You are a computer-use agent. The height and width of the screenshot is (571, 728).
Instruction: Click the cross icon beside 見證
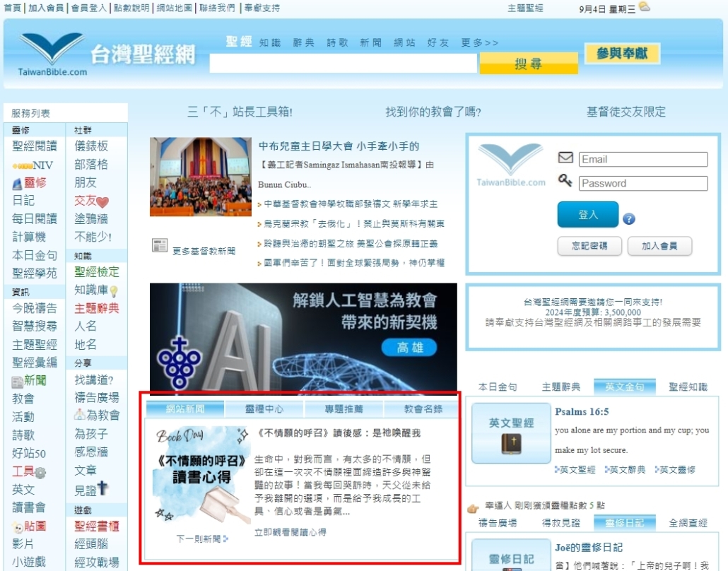(102, 488)
